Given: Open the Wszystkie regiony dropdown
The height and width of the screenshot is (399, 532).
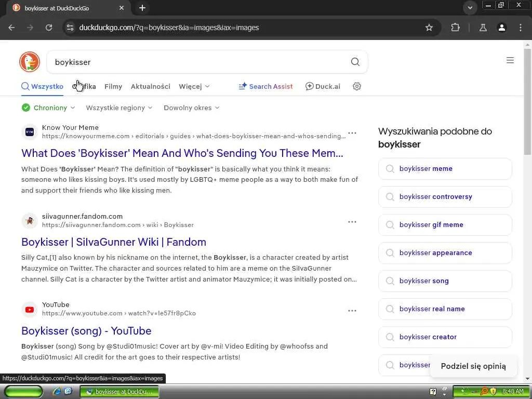Looking at the screenshot, I should pos(119,108).
